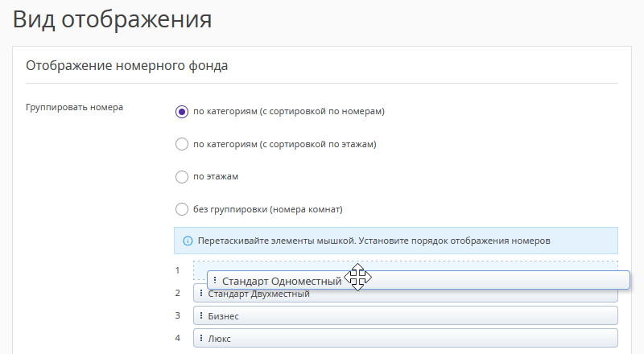The image size is (644, 354).
Task: Enable без группировки (номера комнат) radio
Action: 182,210
